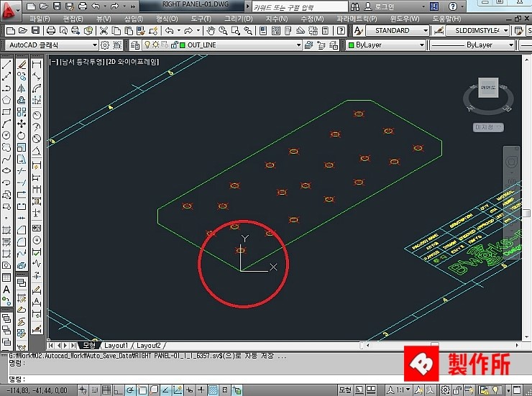Open the AutoCAD 클래식 workspace dropdown

[x=95, y=45]
